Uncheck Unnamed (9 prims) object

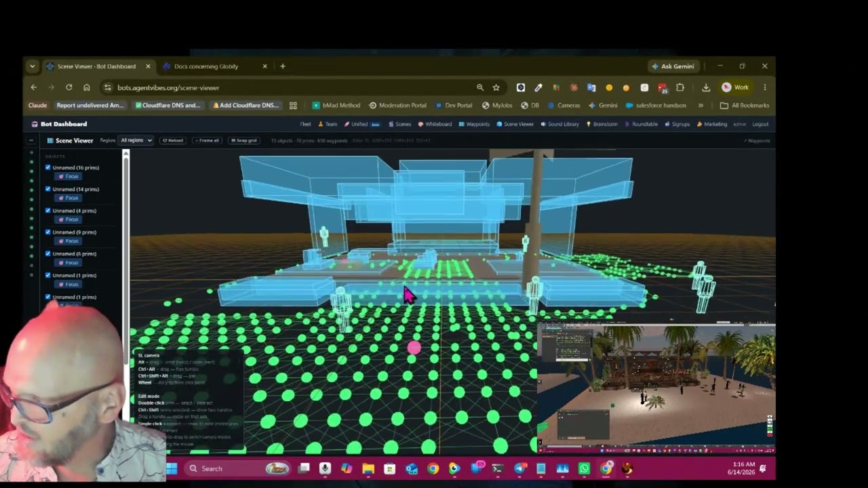tap(48, 232)
